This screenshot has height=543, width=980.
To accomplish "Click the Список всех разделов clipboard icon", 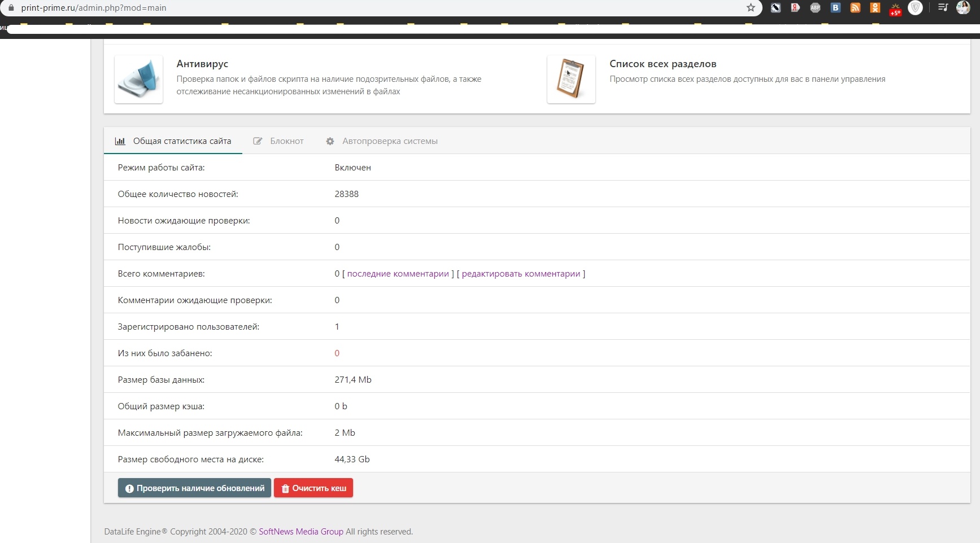I will (x=571, y=79).
